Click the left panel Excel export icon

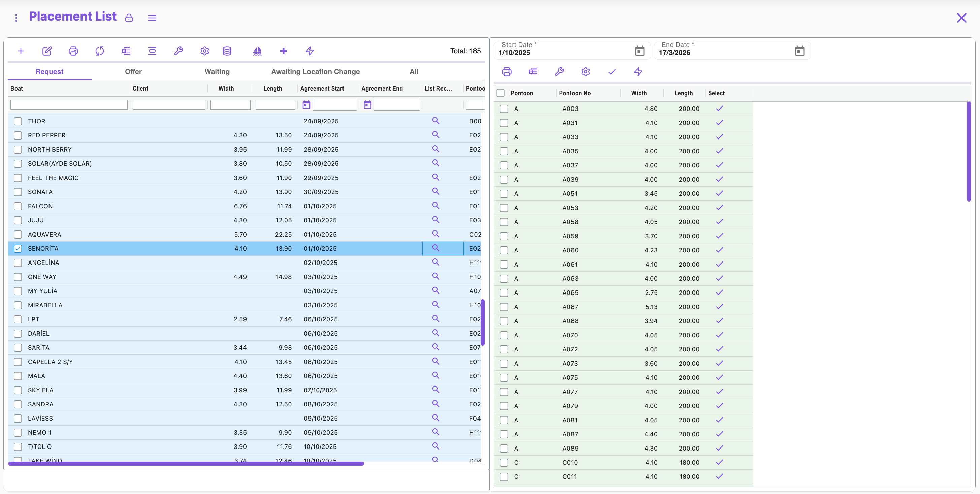coord(126,51)
